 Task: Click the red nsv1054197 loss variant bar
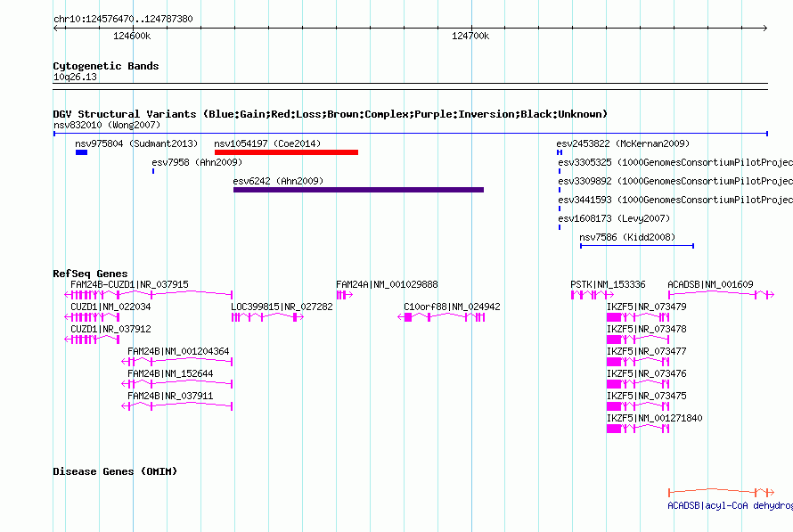pos(286,152)
